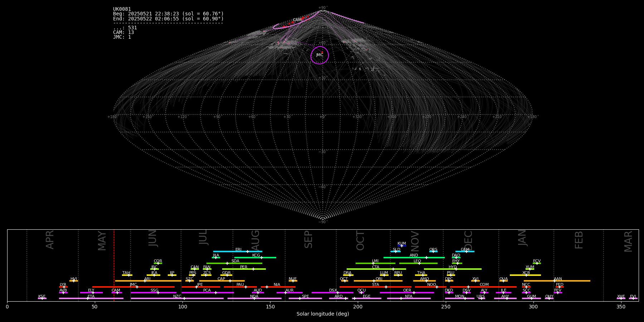Click the red STA shower label
Viewport: 644px width, 322px height.
click(375, 285)
